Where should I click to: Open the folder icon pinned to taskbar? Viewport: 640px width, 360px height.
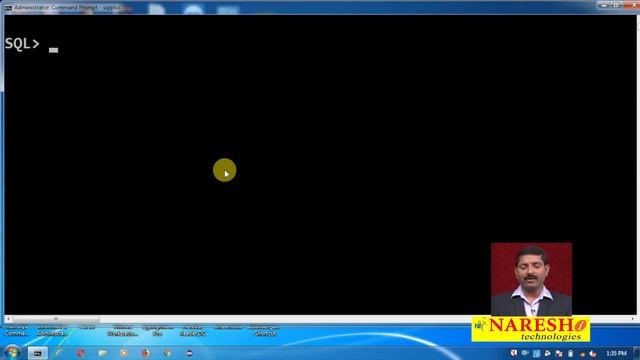click(102, 353)
